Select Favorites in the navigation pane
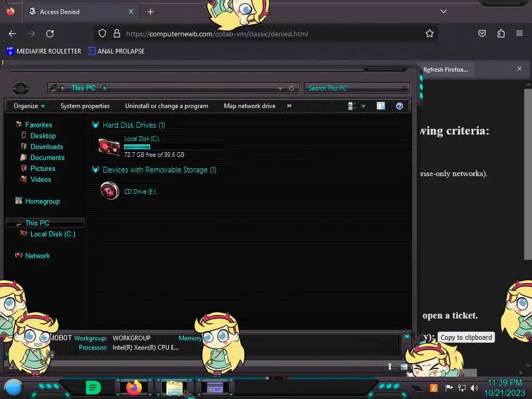 pyautogui.click(x=38, y=125)
